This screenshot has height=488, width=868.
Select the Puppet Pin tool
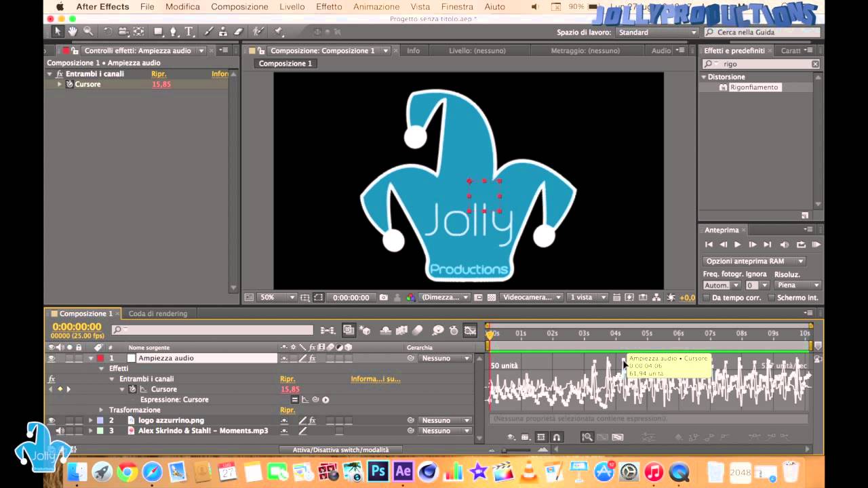pyautogui.click(x=279, y=31)
